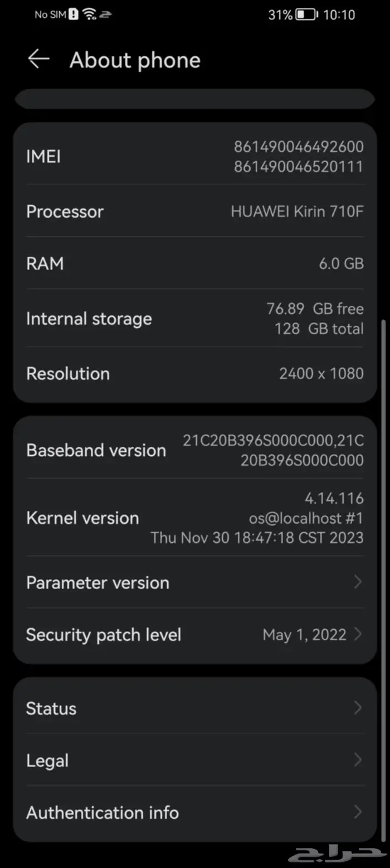Select the IMEI row

[195, 156]
